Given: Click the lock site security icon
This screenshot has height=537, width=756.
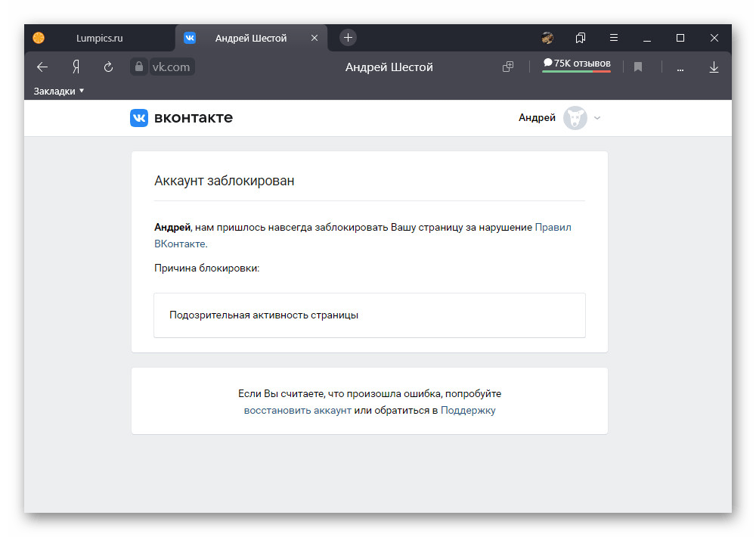Looking at the screenshot, I should pyautogui.click(x=139, y=67).
